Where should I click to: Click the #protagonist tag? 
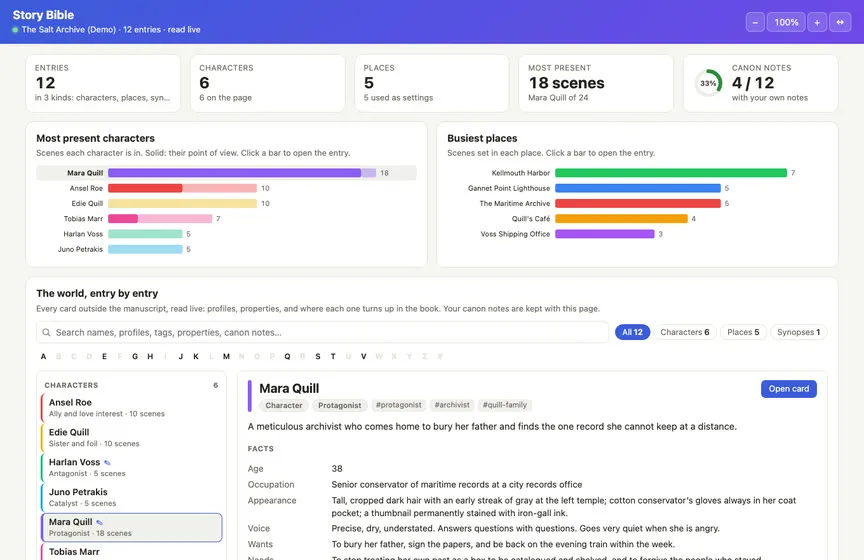(x=398, y=405)
